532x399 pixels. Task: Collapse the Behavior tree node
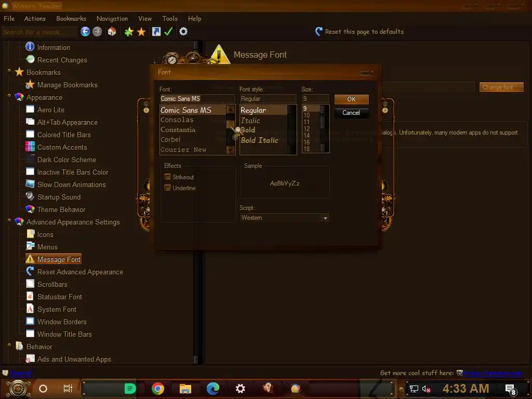(9, 345)
